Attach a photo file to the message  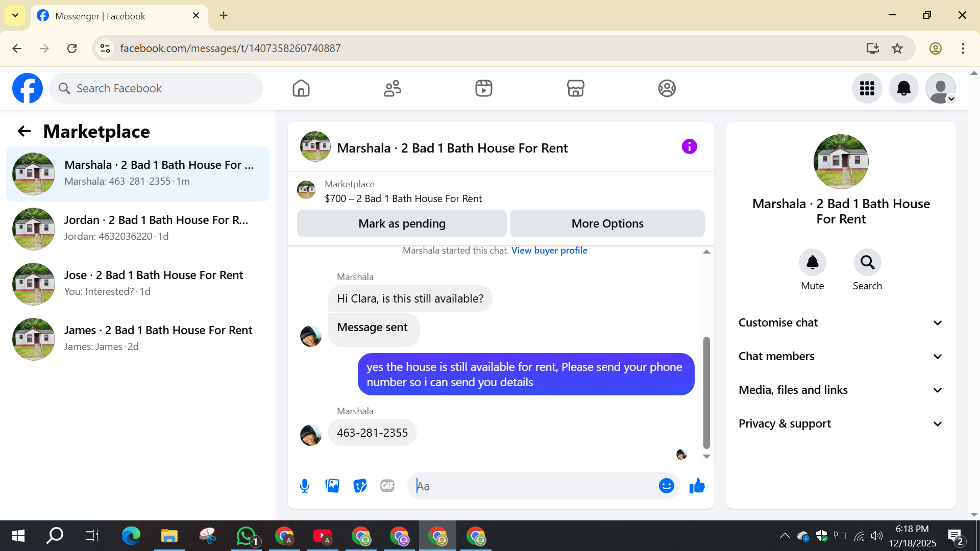(x=332, y=486)
